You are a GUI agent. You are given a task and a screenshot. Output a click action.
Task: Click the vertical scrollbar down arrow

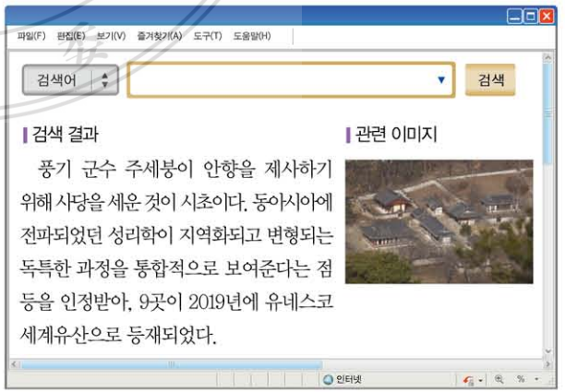548,351
